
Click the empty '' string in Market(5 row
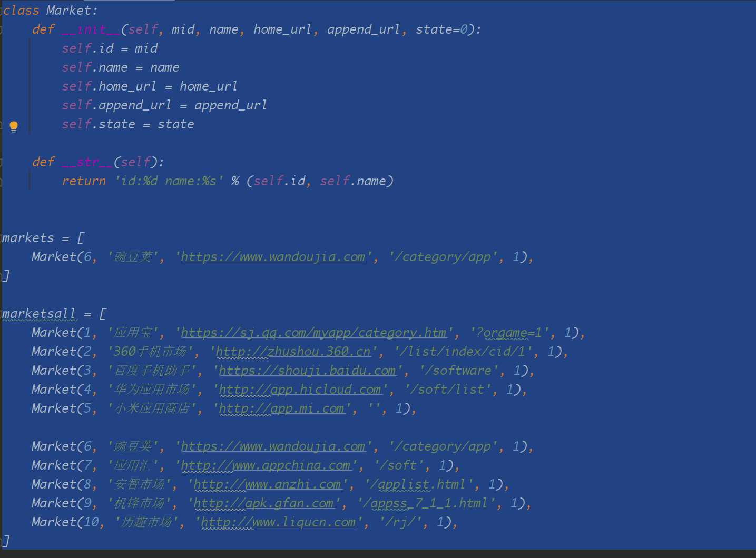[374, 408]
